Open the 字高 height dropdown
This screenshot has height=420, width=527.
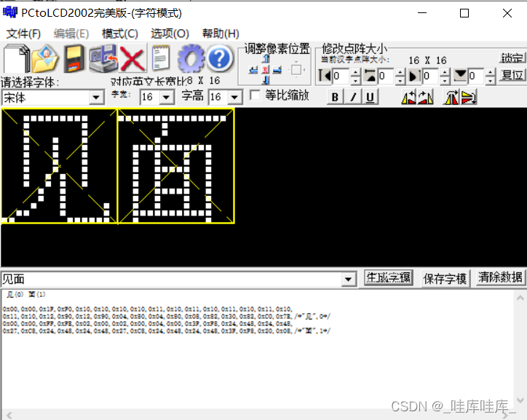tap(235, 98)
